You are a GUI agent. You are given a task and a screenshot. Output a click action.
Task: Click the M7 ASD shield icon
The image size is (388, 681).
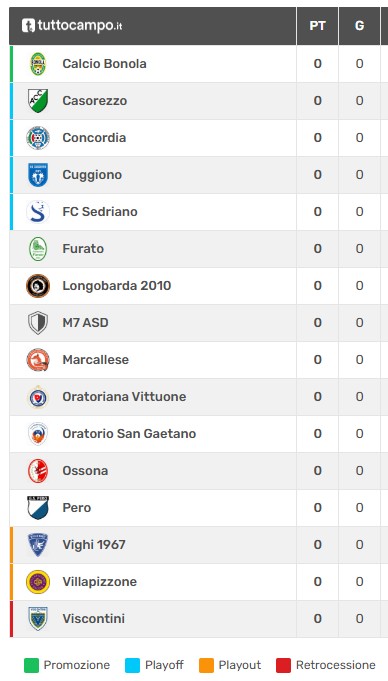[38, 323]
